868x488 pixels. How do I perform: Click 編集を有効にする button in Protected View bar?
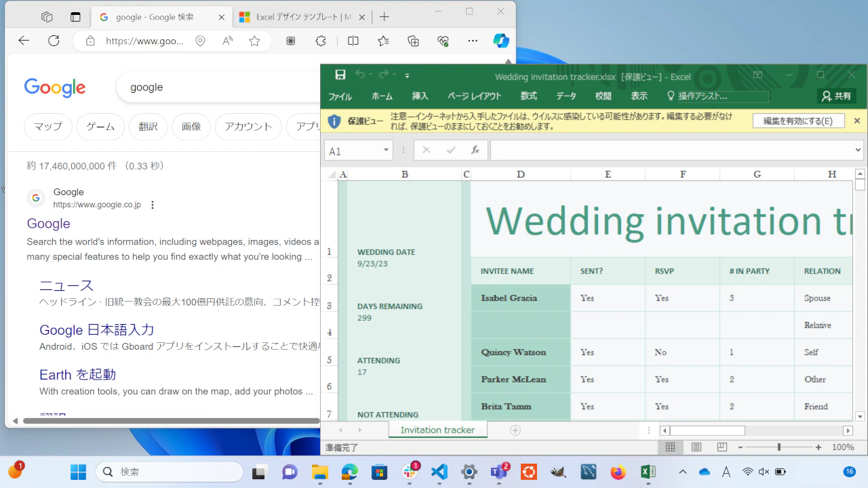tap(798, 121)
